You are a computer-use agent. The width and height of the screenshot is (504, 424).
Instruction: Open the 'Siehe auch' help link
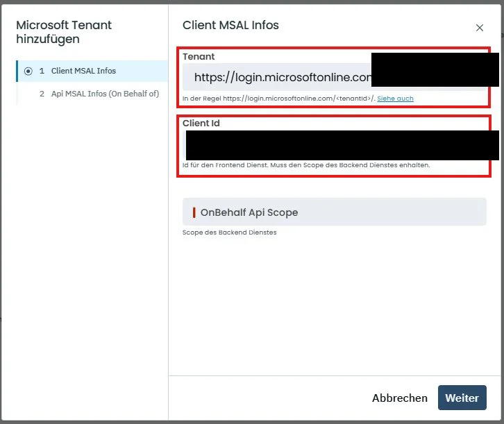pos(395,99)
